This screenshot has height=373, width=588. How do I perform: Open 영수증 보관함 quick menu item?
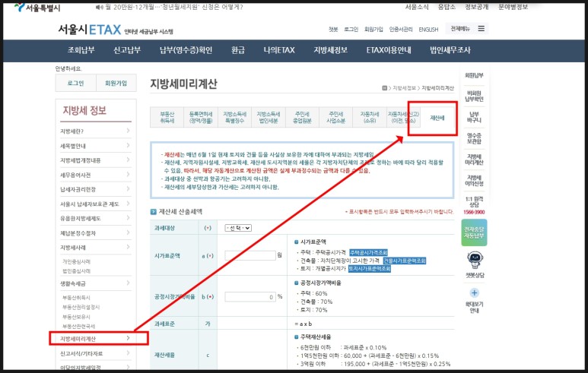tap(474, 138)
